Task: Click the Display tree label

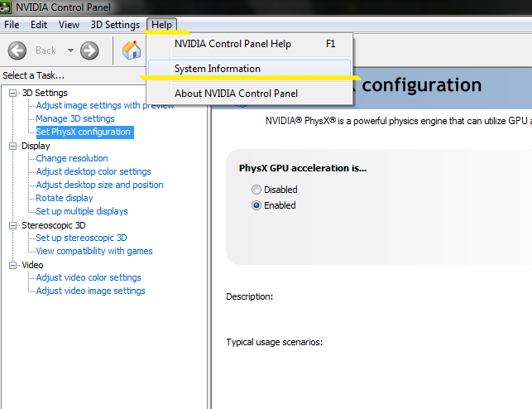Action: coord(36,146)
